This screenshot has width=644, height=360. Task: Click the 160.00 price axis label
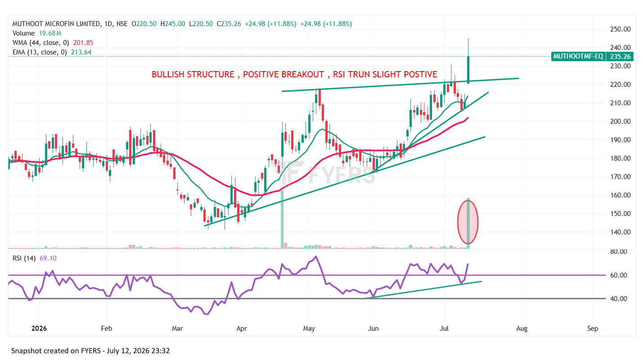pos(620,195)
